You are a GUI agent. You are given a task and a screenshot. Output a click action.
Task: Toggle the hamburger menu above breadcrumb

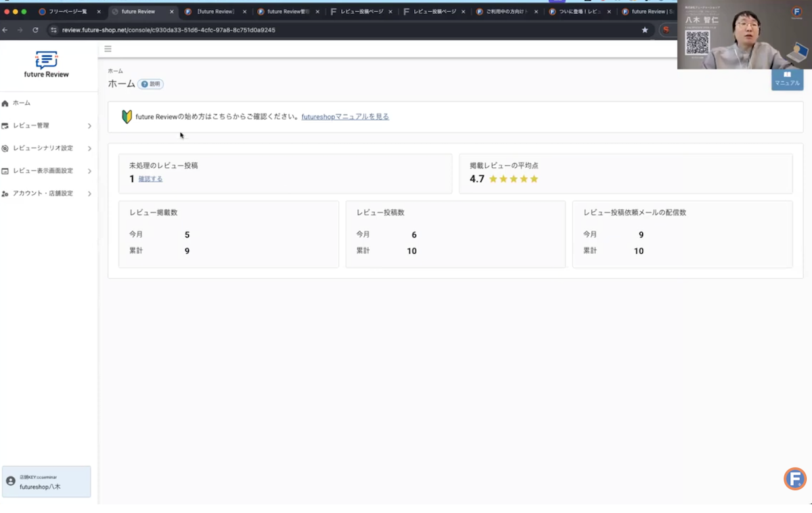[108, 49]
